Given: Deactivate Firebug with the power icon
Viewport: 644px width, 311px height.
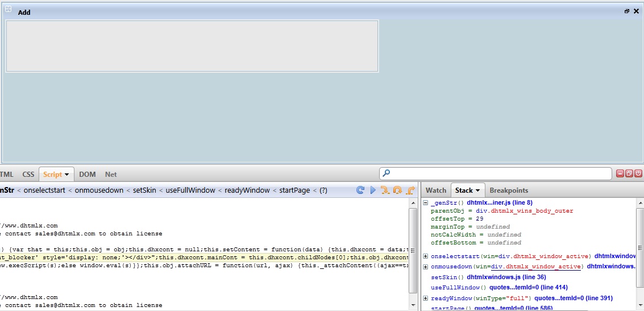Looking at the screenshot, I should tap(638, 174).
